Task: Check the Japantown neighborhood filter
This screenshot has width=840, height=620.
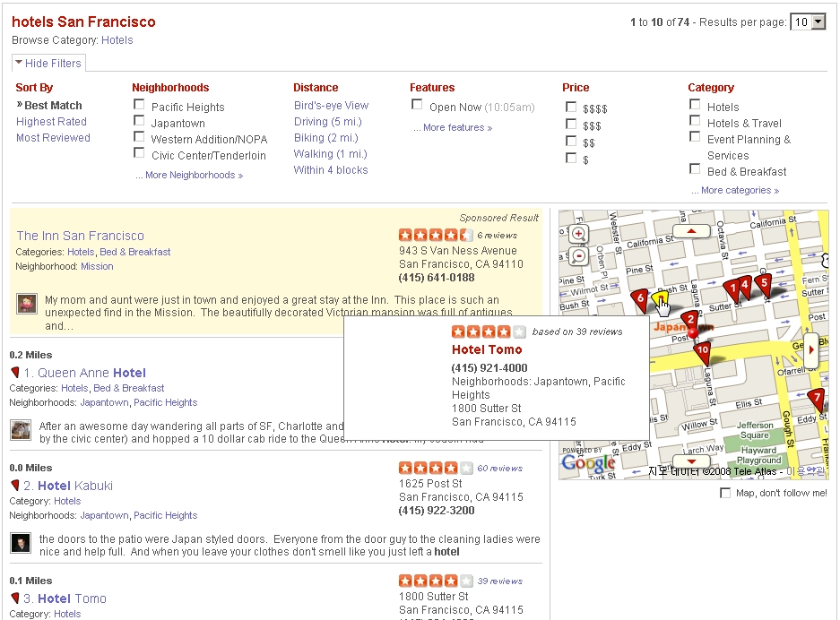Action: point(139,121)
